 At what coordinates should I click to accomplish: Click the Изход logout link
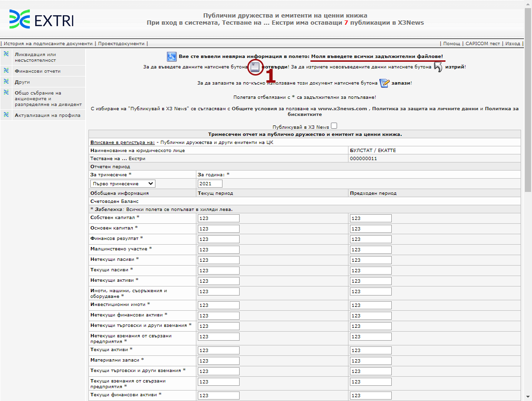click(513, 43)
